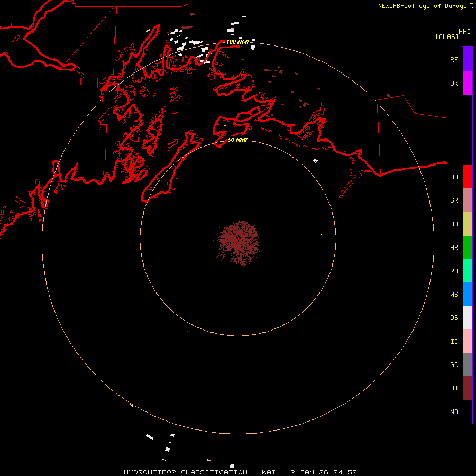Click the WS legend label
The image size is (476, 476).
click(454, 295)
